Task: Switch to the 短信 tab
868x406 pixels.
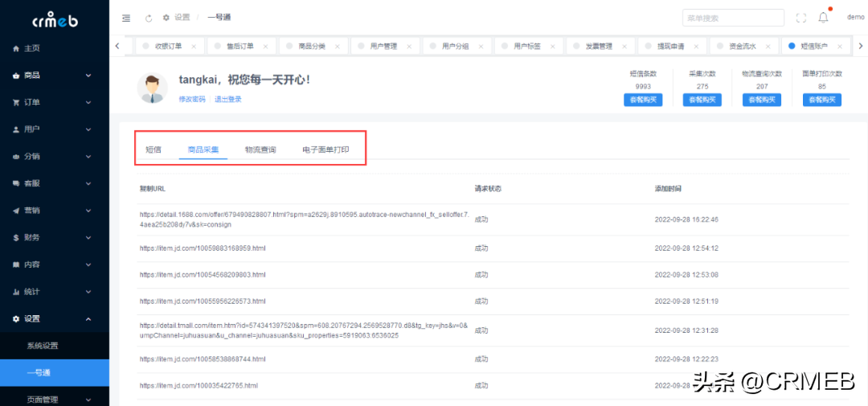Action: tap(154, 150)
